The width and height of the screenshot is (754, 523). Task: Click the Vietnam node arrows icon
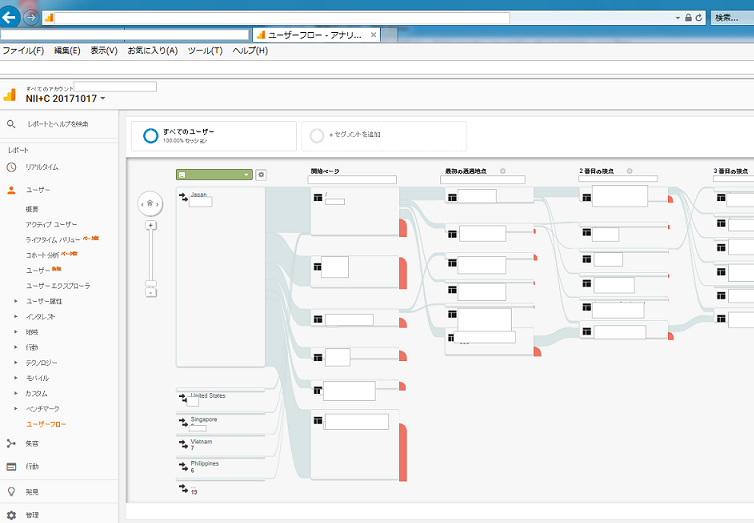[x=183, y=444]
